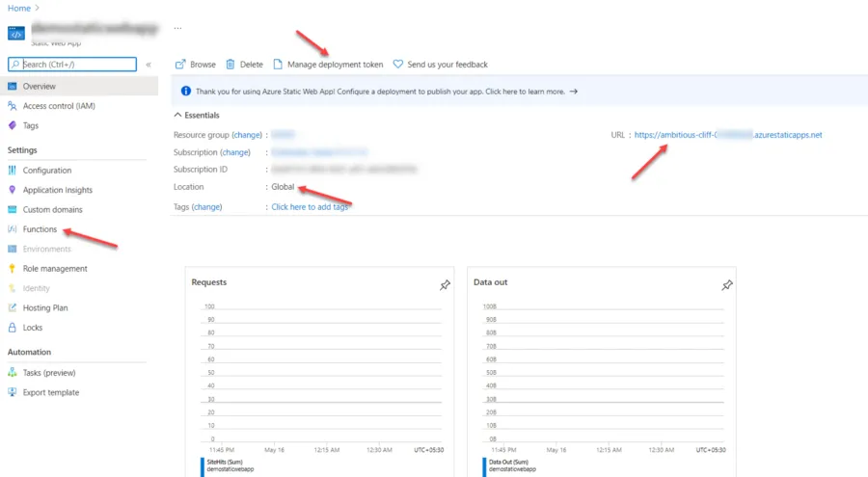Click the Export template icon
Screen dimensions: 868x477
coord(13,392)
